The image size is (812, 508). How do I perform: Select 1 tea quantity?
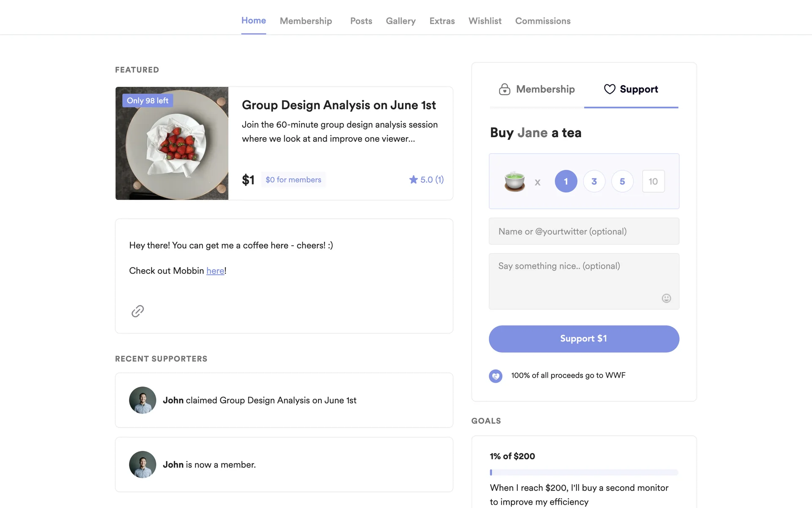click(x=566, y=181)
